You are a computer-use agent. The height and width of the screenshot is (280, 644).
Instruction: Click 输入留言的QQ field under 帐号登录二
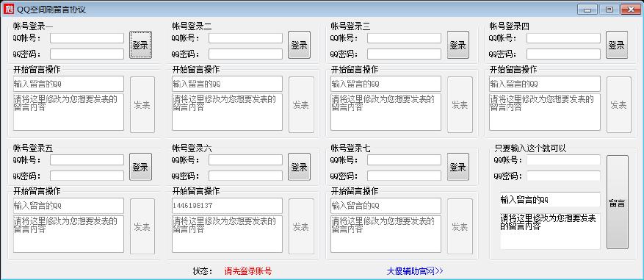coord(227,84)
